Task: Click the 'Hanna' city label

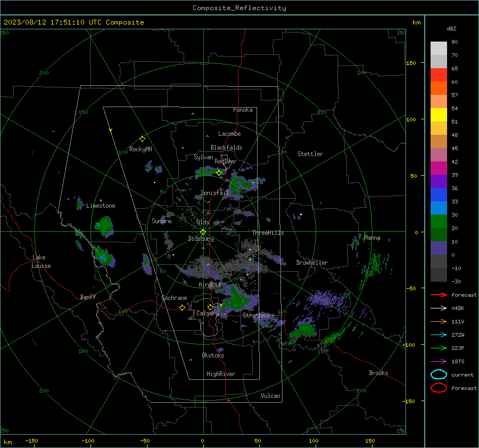Action: click(372, 238)
